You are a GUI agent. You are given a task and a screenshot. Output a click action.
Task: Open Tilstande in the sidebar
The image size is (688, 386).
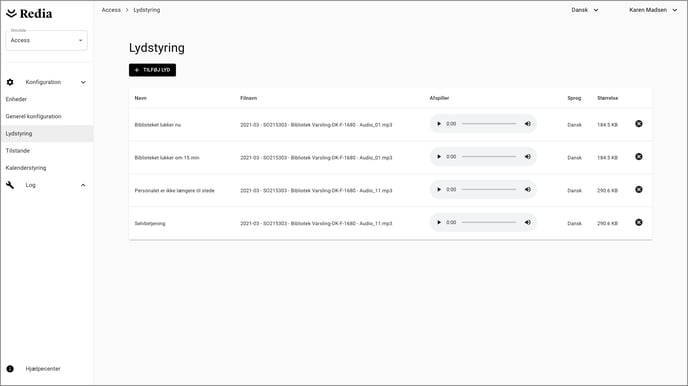tap(18, 150)
